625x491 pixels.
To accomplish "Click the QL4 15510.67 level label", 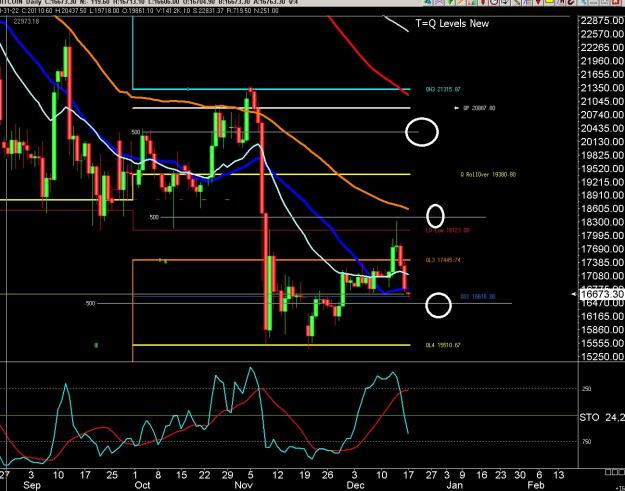I will [443, 345].
